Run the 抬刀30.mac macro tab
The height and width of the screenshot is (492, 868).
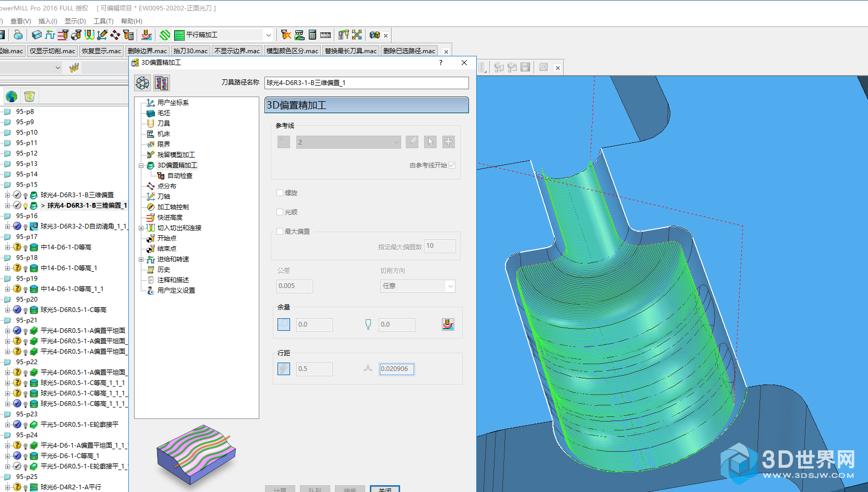coord(190,51)
